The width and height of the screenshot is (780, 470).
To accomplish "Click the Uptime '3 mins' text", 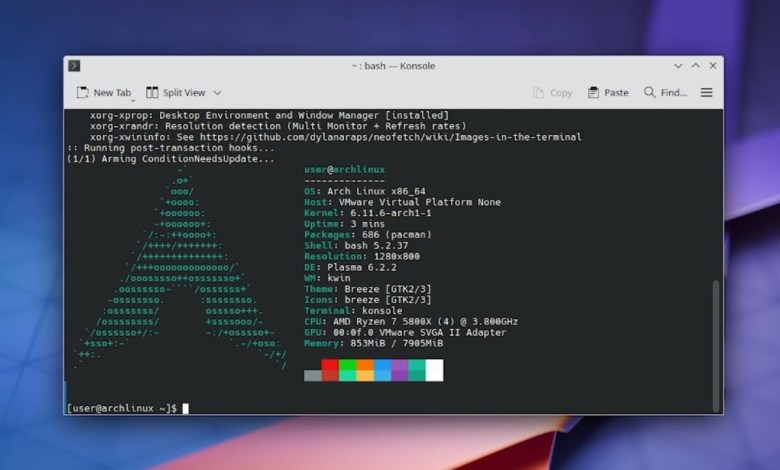I will pyautogui.click(x=367, y=224).
